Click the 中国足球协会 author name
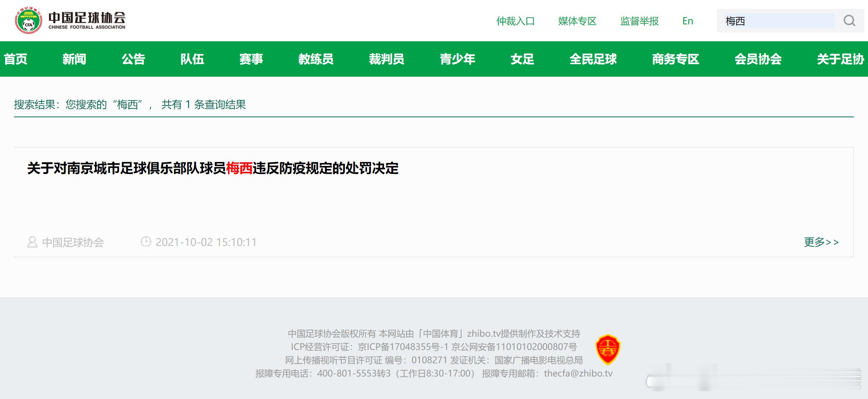The width and height of the screenshot is (868, 399). 73,242
